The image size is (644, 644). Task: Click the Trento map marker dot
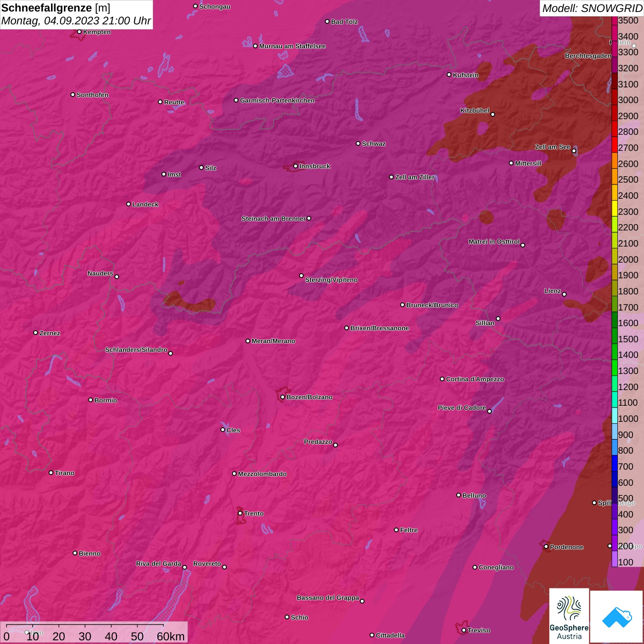(x=240, y=513)
